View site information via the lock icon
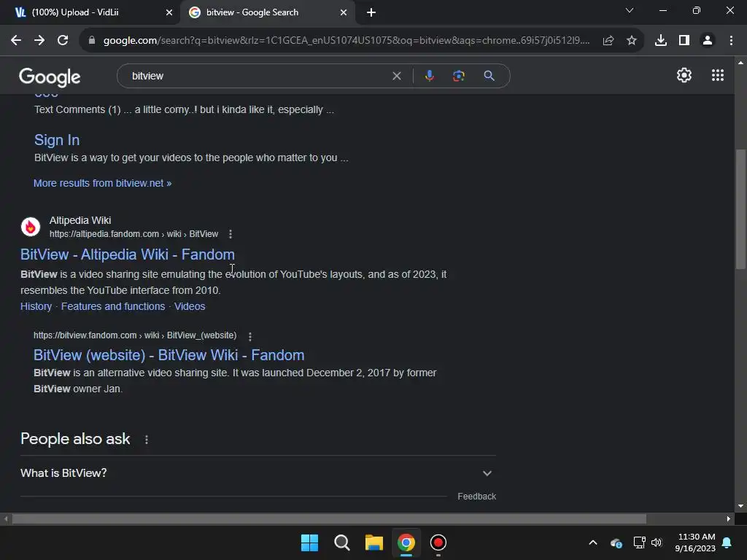This screenshot has height=560, width=747. 92,41
